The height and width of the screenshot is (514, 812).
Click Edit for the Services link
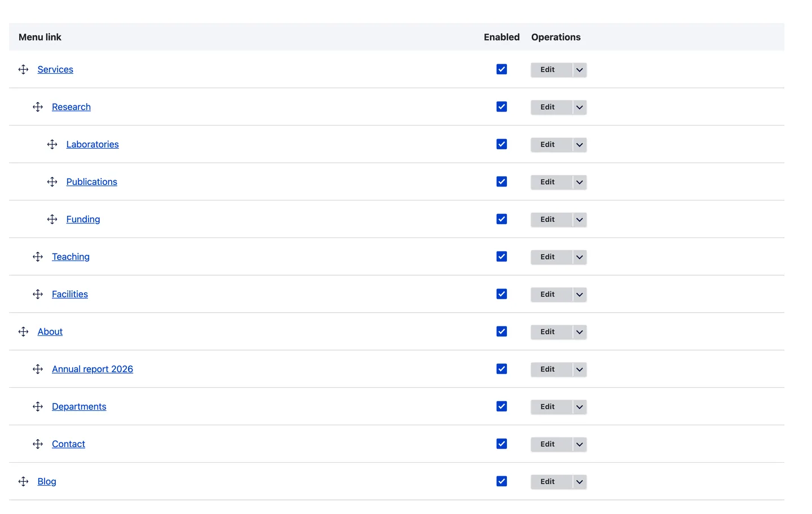551,70
